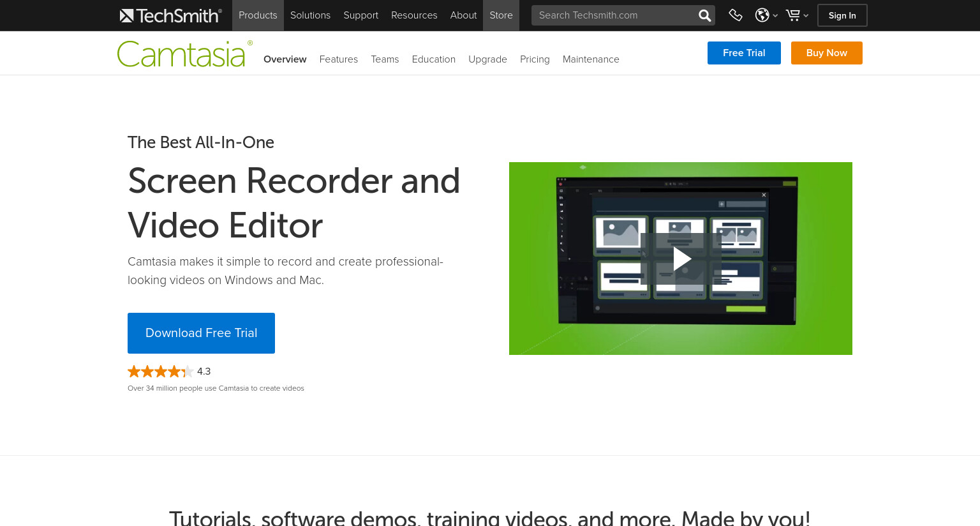
Task: Select the Pricing tab
Action: 535,59
